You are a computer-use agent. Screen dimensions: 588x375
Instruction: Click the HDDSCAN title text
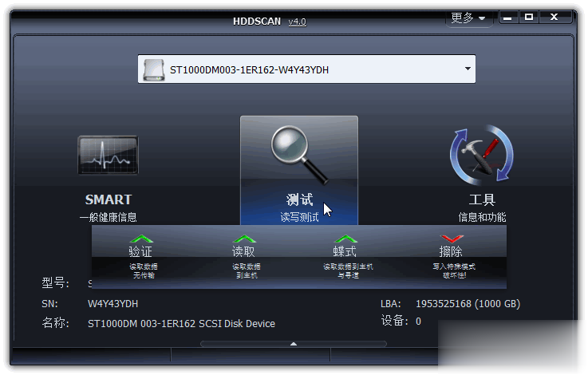(257, 22)
